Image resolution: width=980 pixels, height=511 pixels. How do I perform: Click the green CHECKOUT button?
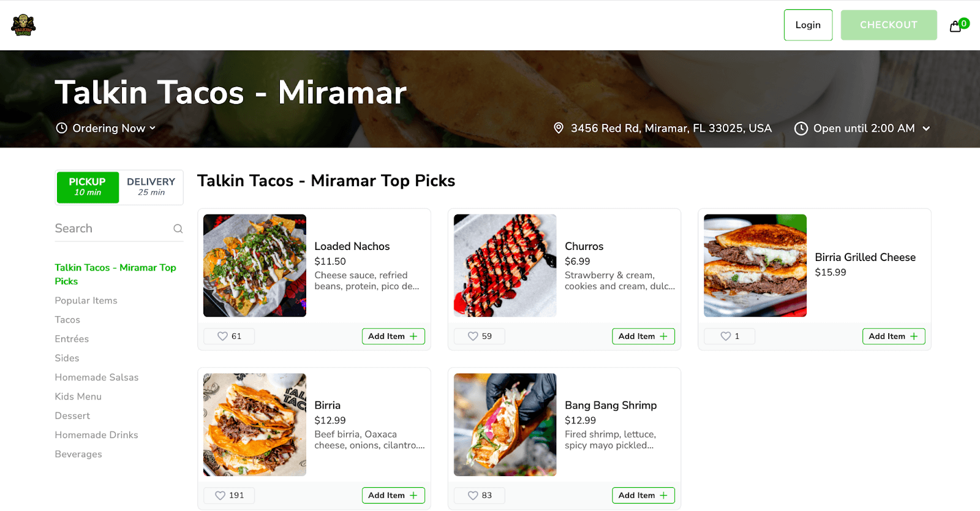(888, 25)
